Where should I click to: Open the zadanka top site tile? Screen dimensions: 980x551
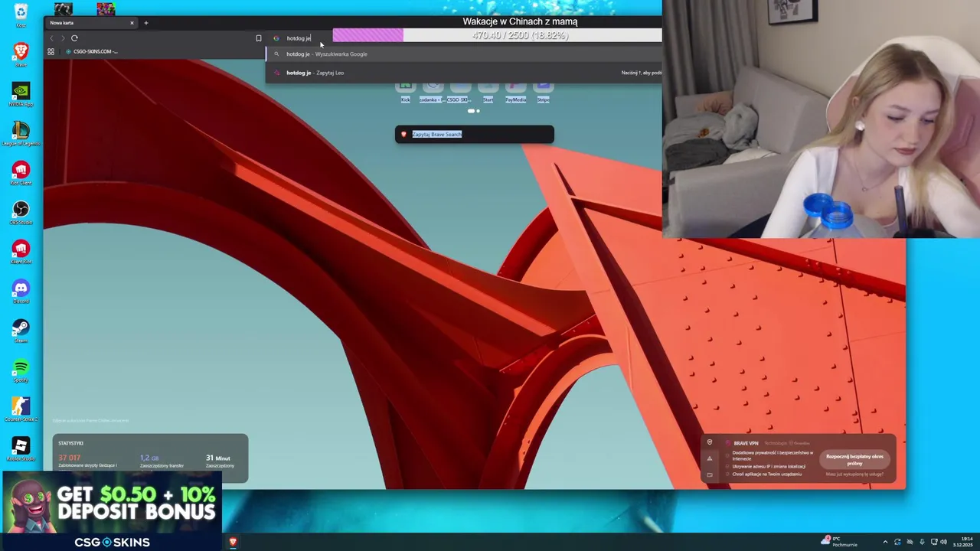(x=433, y=93)
